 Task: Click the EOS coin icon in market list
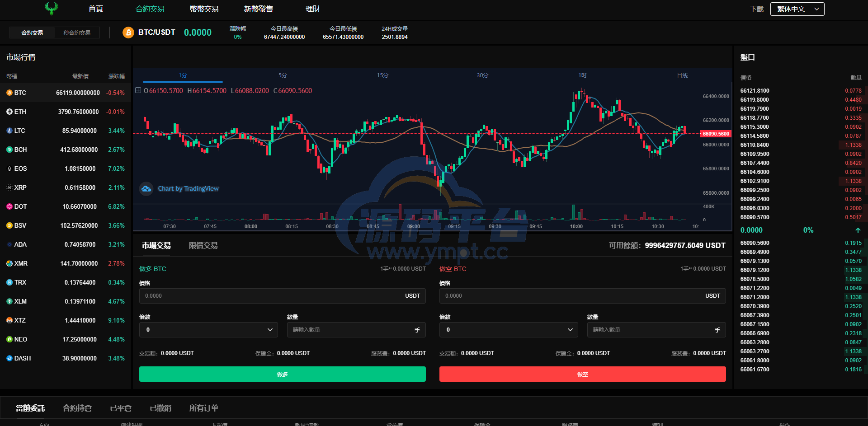click(9, 169)
